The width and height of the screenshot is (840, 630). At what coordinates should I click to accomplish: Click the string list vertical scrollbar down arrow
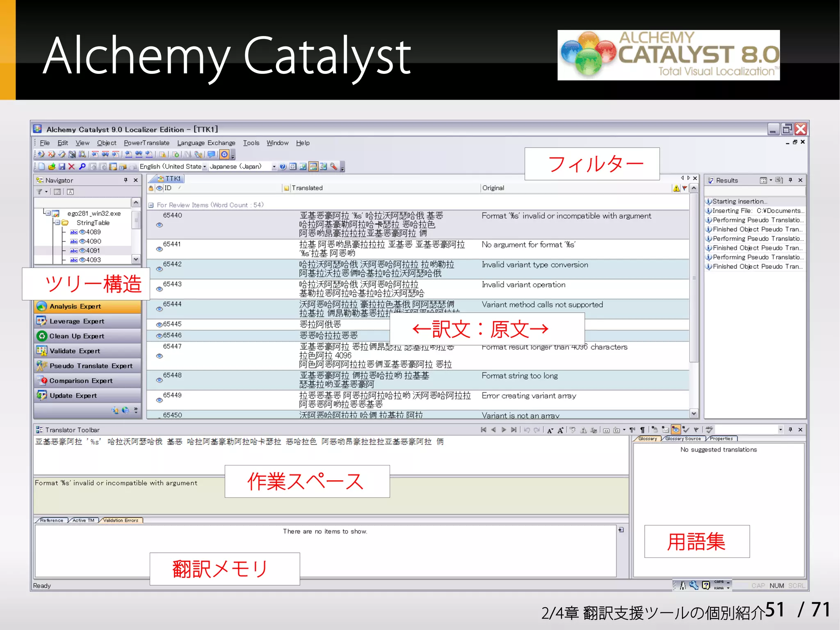click(x=694, y=413)
